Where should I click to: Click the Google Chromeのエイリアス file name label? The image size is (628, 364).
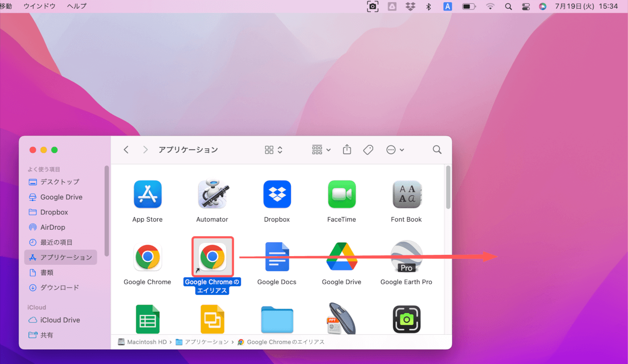pos(213,286)
